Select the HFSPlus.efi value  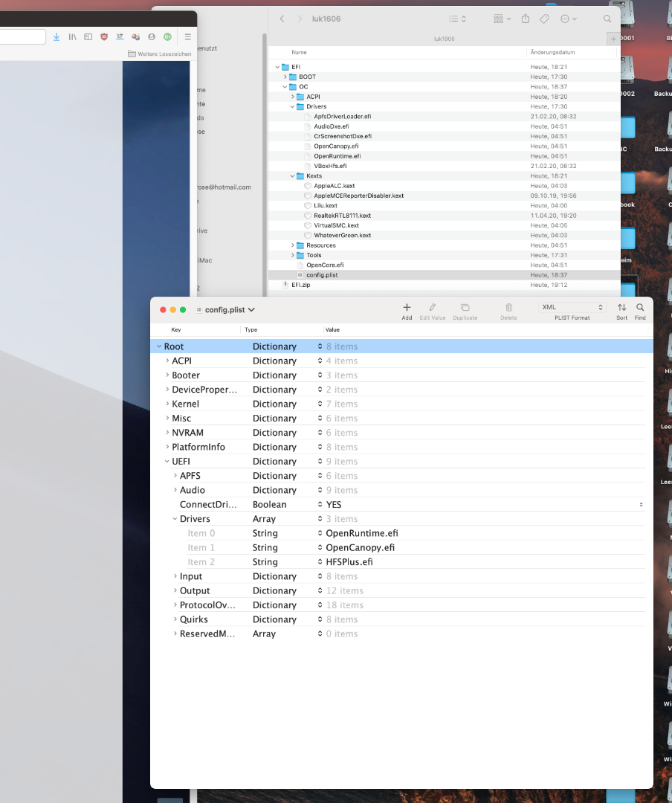click(x=349, y=562)
